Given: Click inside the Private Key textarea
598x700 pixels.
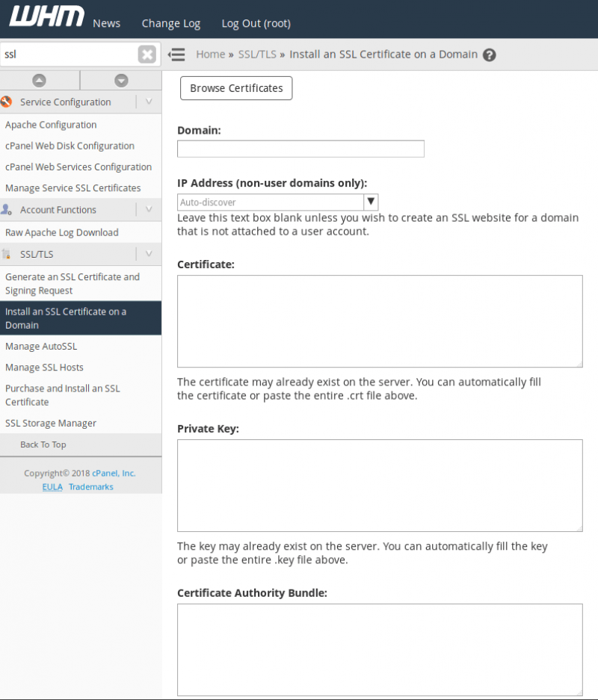Looking at the screenshot, I should tap(380, 485).
